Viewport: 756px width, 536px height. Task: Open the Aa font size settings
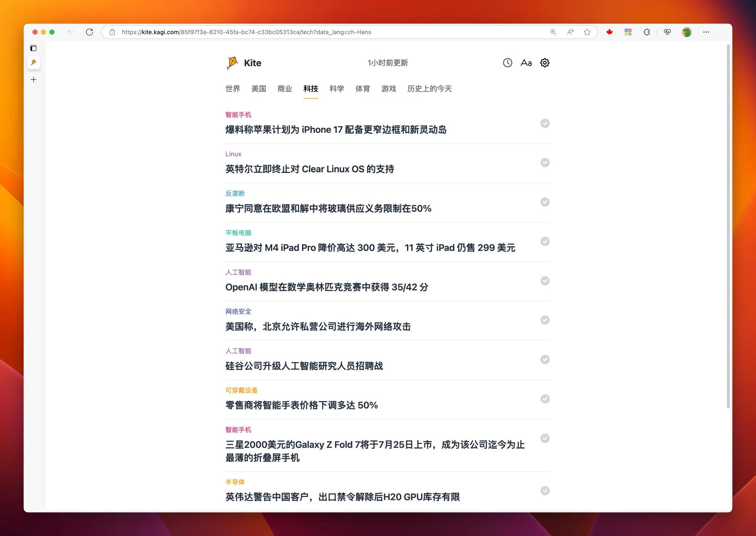(526, 63)
